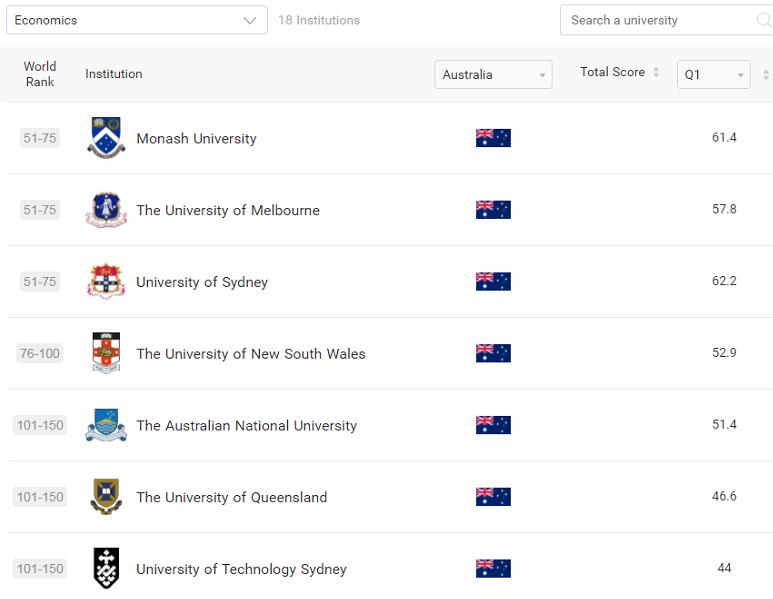The width and height of the screenshot is (773, 599).
Task: Open The University of Melbourne link
Action: click(x=228, y=210)
